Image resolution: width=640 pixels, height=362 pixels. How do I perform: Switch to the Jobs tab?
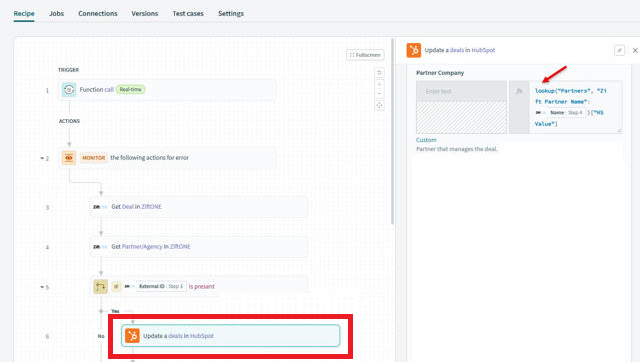(x=56, y=13)
